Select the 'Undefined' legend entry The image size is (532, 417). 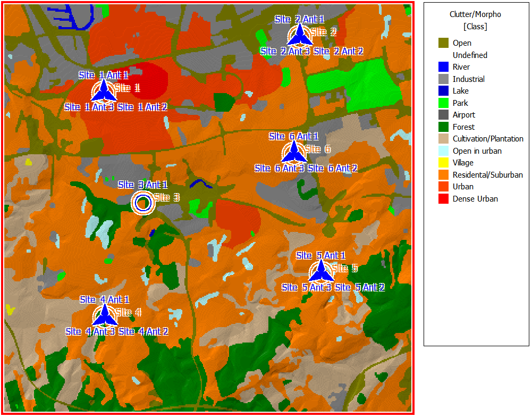[x=470, y=55]
